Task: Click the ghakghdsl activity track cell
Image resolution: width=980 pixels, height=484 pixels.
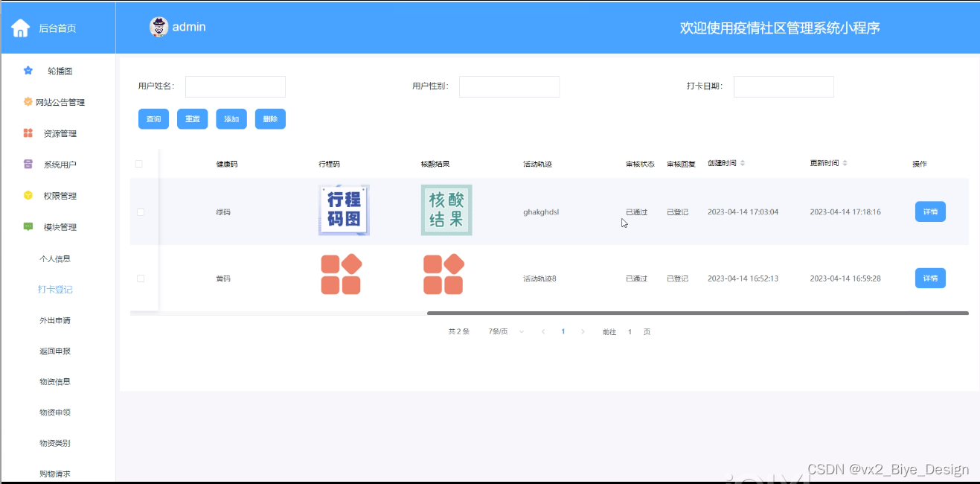Action: [x=541, y=212]
